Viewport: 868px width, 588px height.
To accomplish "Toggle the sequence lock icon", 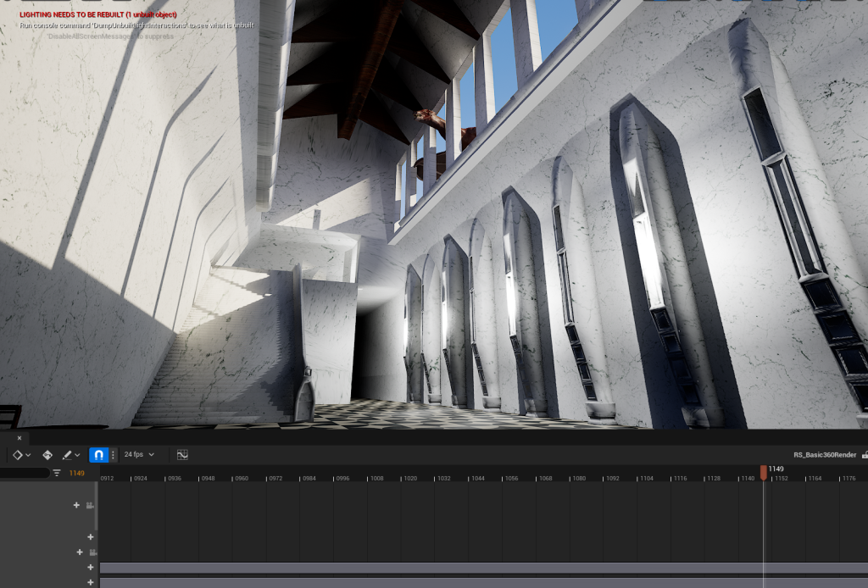I will 864,455.
